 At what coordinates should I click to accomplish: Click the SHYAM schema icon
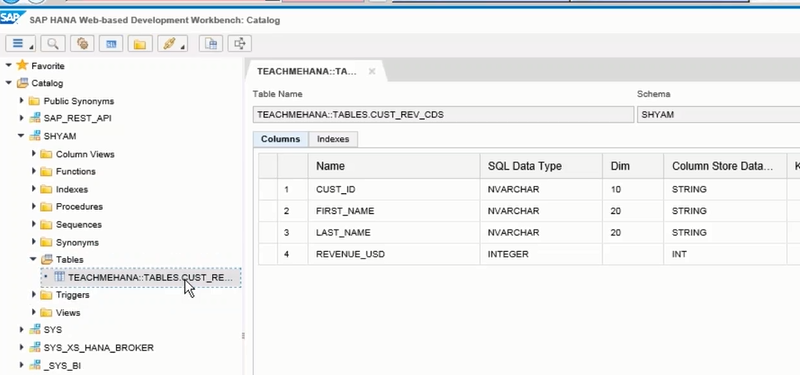35,136
